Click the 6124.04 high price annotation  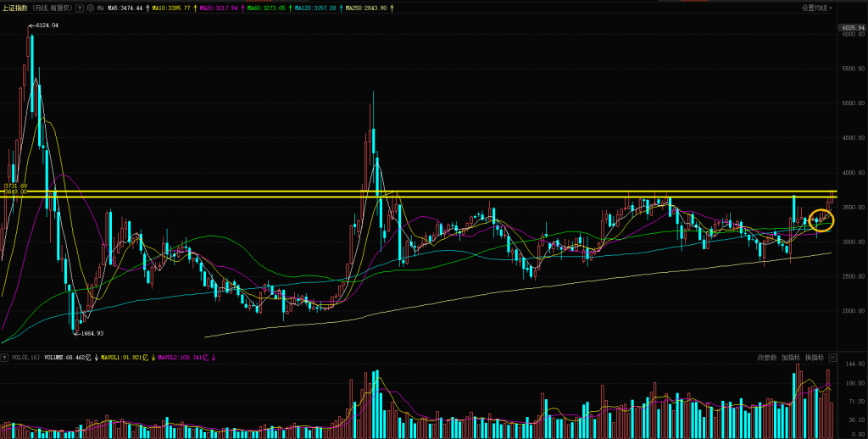[47, 25]
